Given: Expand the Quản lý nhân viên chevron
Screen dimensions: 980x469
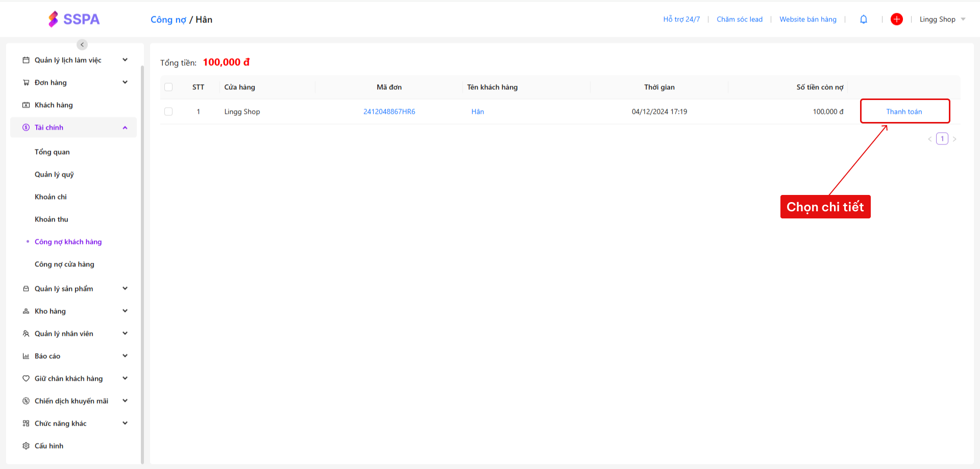Looking at the screenshot, I should [125, 333].
